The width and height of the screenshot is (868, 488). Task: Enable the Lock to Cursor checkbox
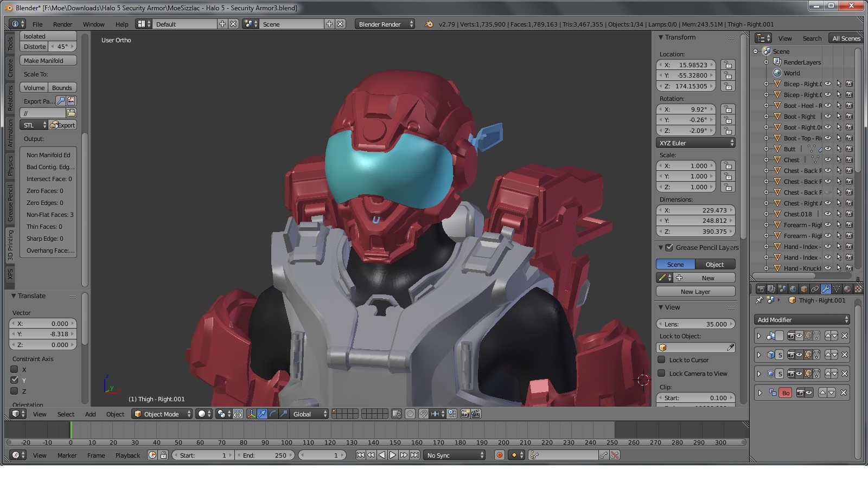tap(661, 359)
